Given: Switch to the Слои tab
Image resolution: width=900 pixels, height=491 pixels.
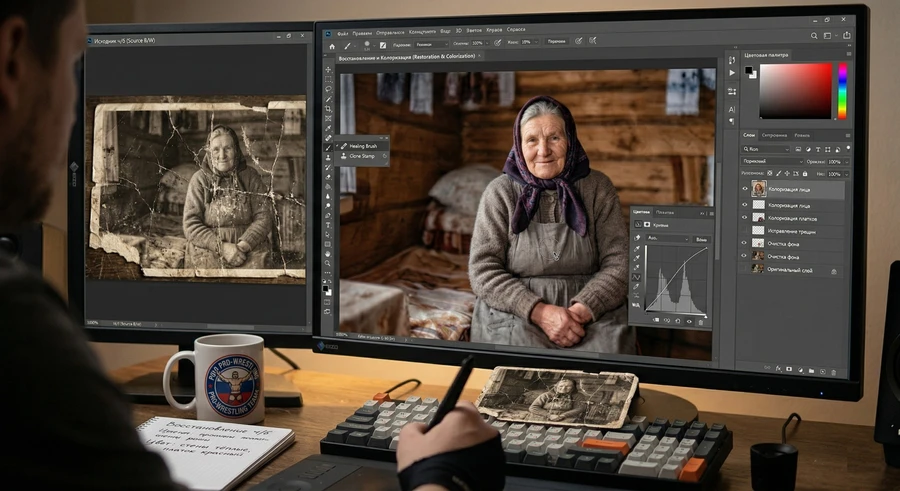Looking at the screenshot, I should click(749, 135).
